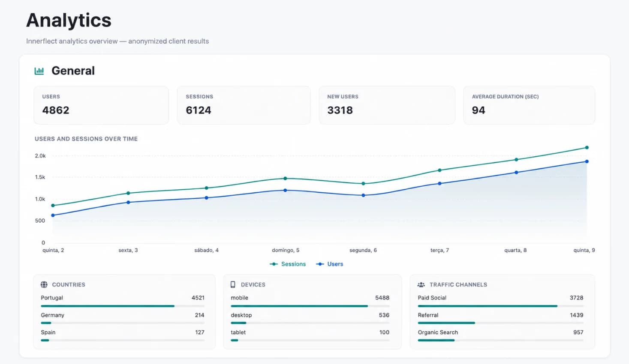Viewport: 629px width, 364px height.
Task: Click the Germany country label
Action: pyautogui.click(x=52, y=315)
